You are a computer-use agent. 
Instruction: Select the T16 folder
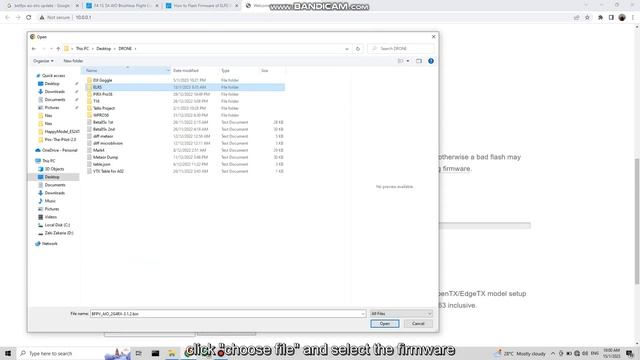point(96,101)
